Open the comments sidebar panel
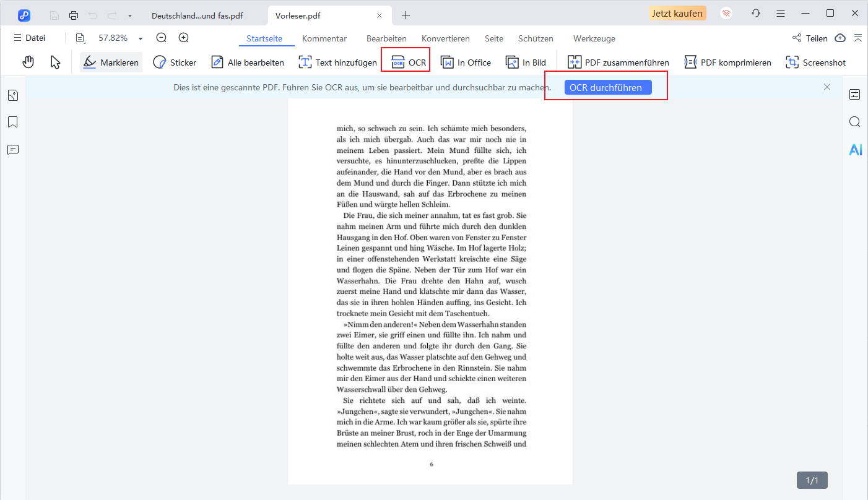The height and width of the screenshot is (500, 868). tap(13, 149)
